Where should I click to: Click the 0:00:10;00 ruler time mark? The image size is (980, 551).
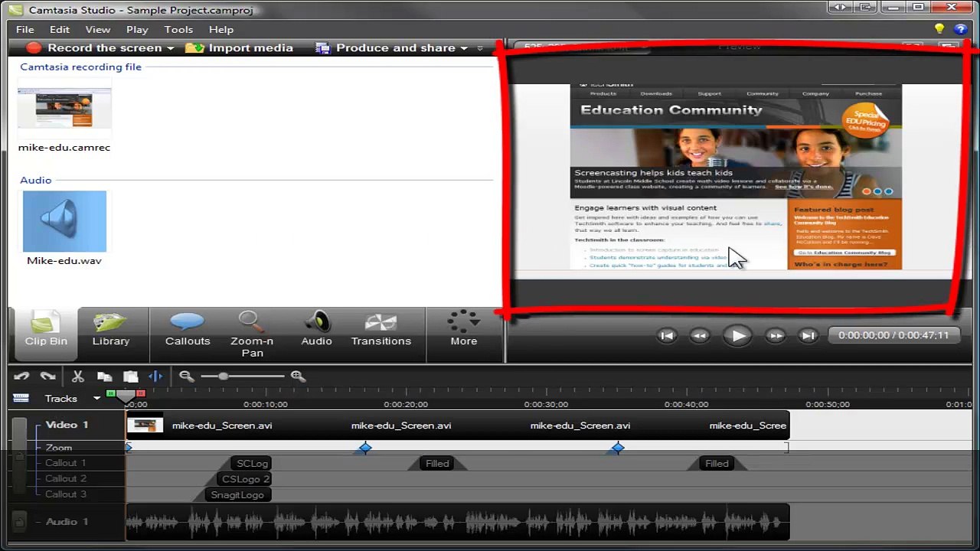pos(266,404)
